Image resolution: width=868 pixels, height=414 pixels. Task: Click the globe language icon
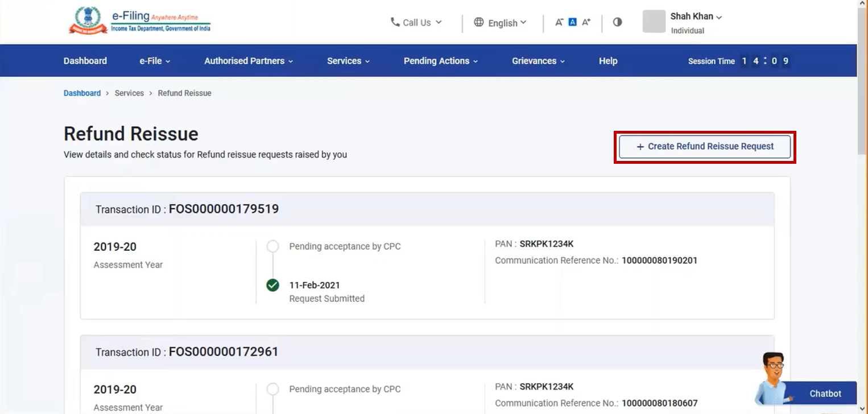(x=478, y=23)
